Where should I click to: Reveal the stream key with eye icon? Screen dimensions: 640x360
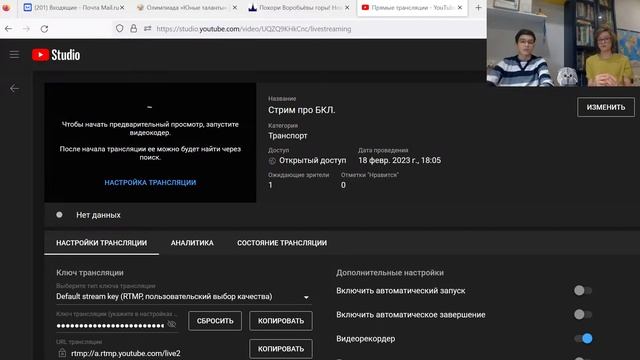(171, 324)
